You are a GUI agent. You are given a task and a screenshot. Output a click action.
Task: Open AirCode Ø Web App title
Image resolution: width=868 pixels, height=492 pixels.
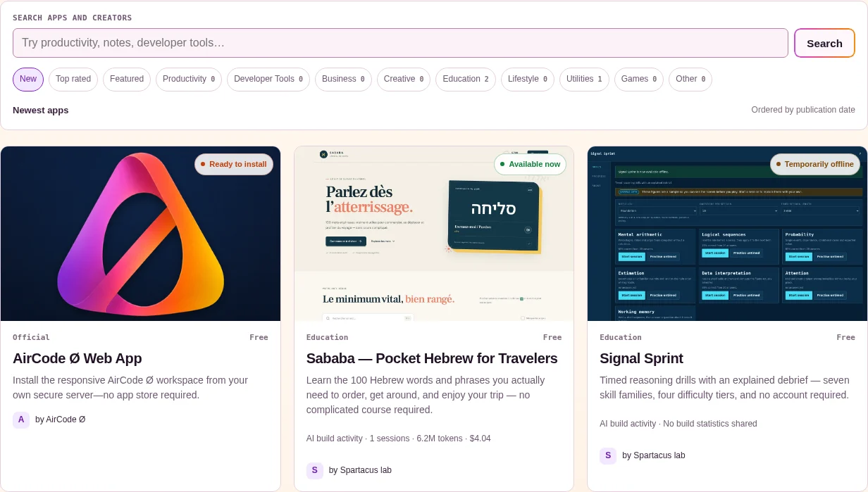click(77, 358)
